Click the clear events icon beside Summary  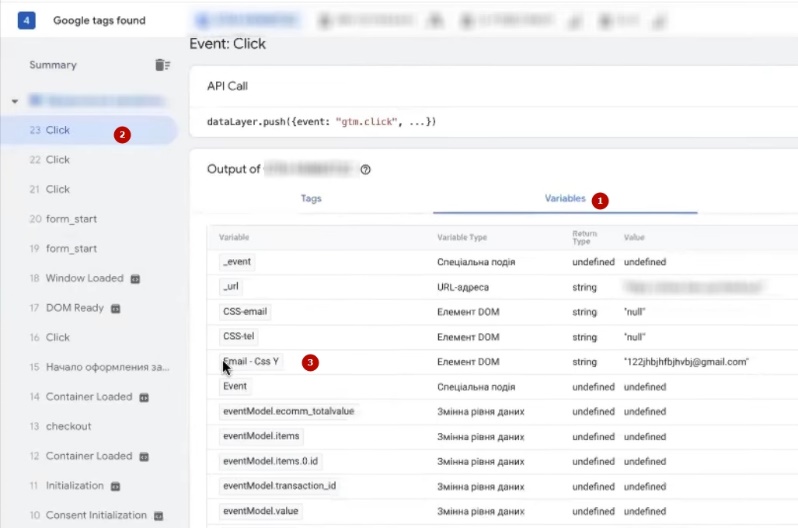(x=162, y=65)
